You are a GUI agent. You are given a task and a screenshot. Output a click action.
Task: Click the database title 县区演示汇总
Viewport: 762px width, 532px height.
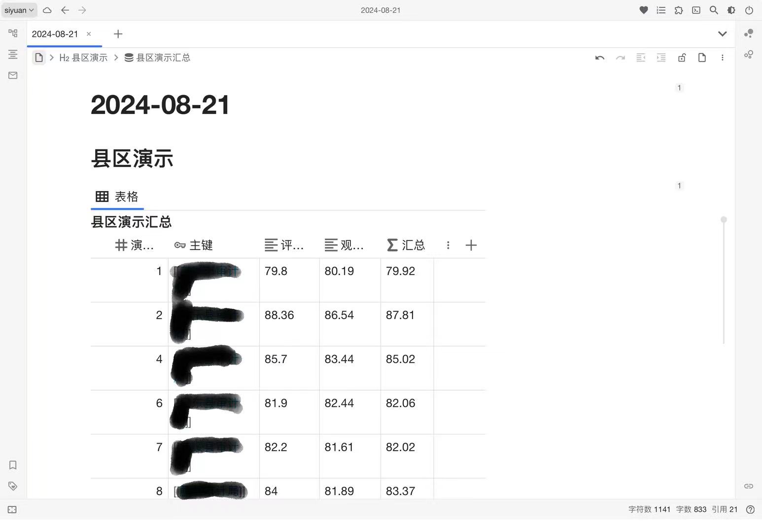131,222
